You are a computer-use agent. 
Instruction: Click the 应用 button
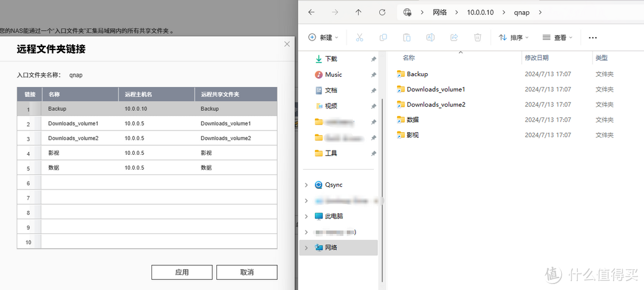point(182,272)
